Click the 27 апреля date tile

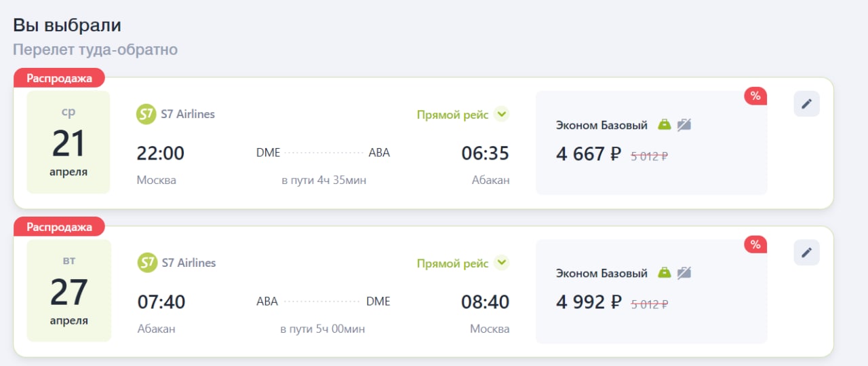tap(68, 291)
